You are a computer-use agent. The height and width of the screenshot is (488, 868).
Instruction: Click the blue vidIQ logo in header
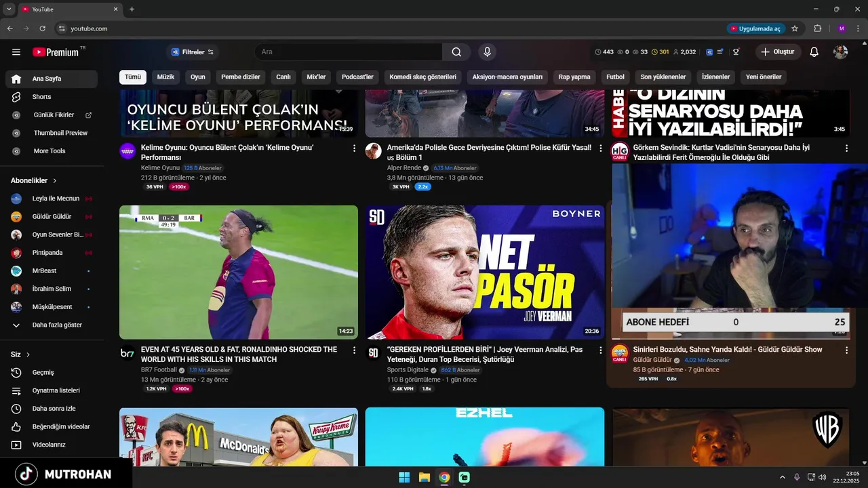709,52
